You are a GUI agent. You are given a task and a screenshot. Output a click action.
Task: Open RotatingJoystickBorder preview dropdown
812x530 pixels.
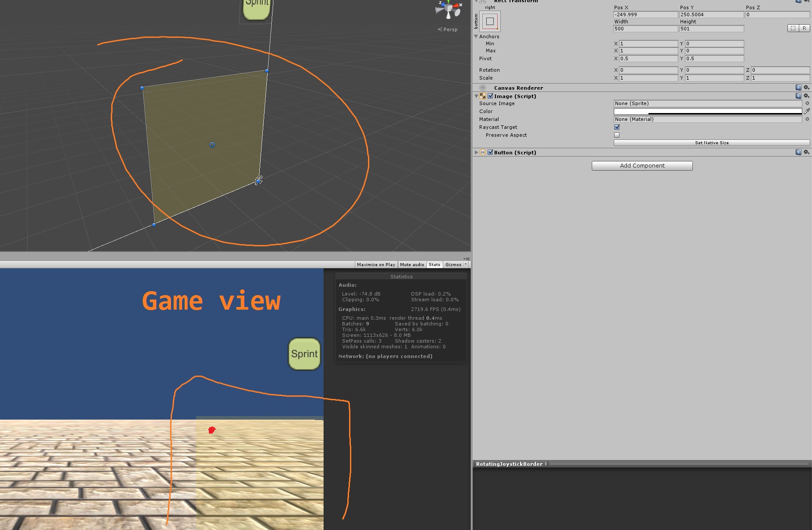point(512,464)
